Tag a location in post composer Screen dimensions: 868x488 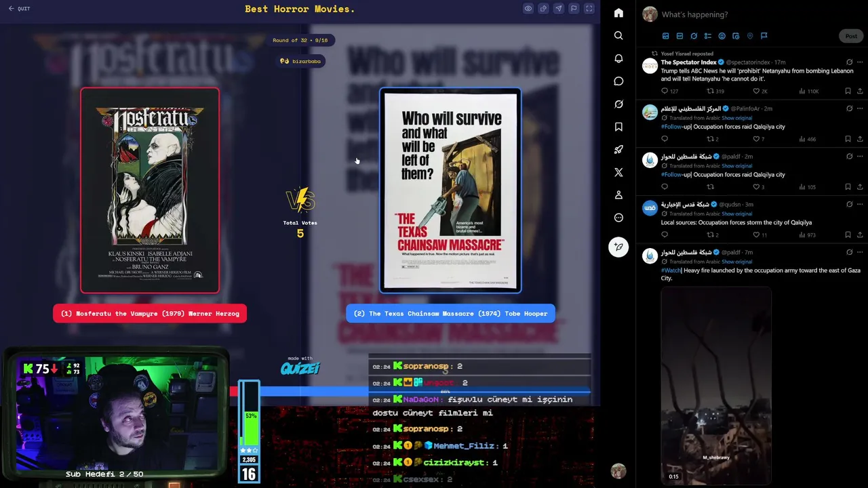(x=750, y=36)
